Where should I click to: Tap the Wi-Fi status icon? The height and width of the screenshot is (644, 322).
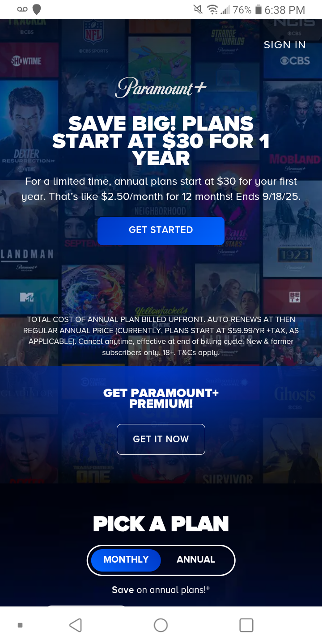click(212, 9)
